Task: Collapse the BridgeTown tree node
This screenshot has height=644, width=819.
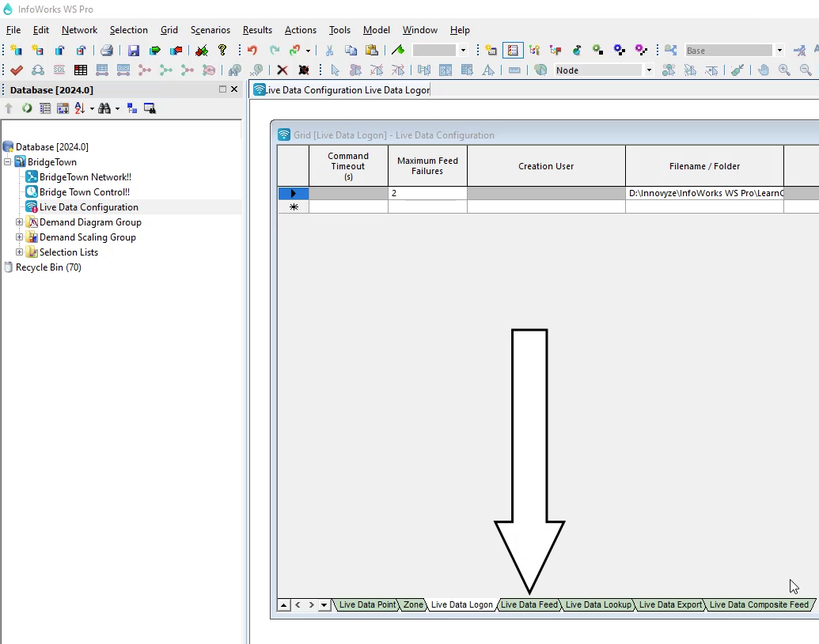Action: pos(6,161)
